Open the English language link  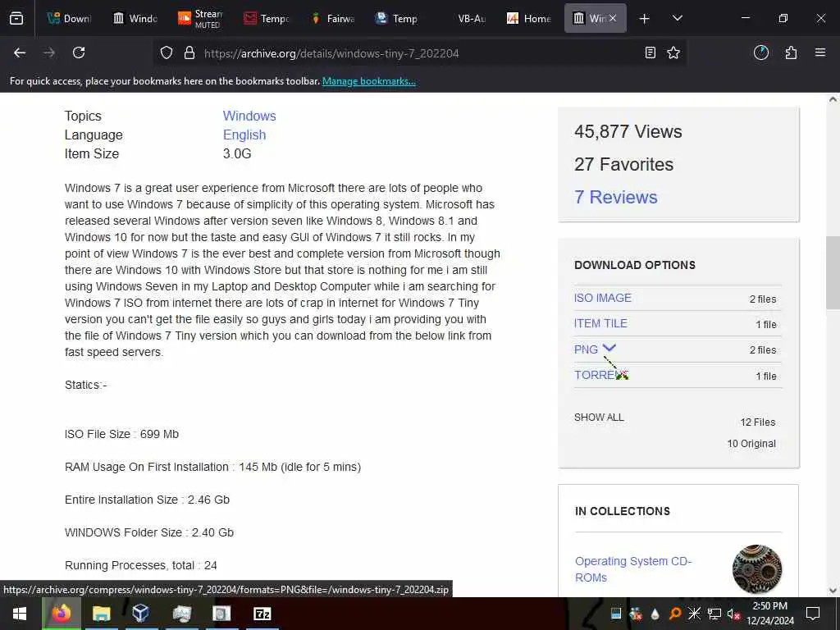pyautogui.click(x=244, y=135)
